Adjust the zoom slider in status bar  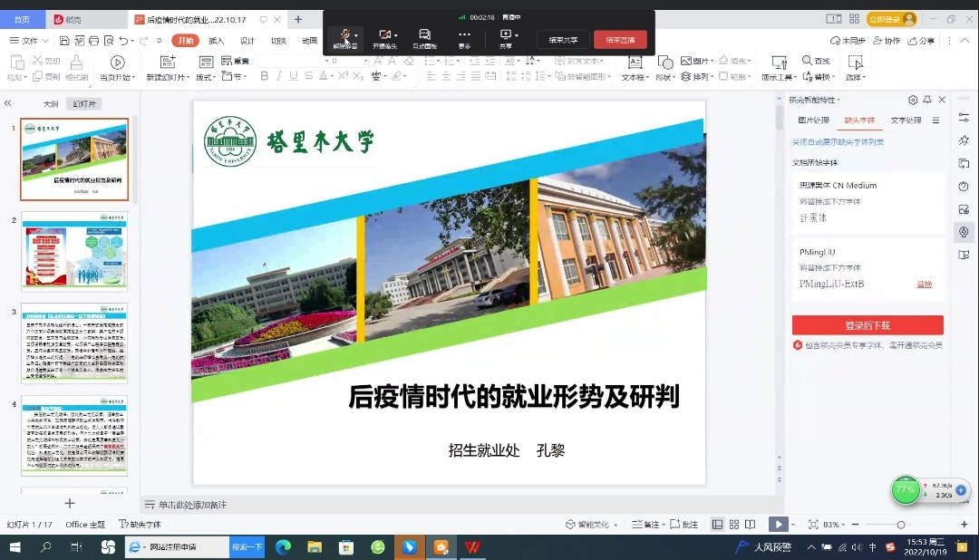[x=900, y=525]
